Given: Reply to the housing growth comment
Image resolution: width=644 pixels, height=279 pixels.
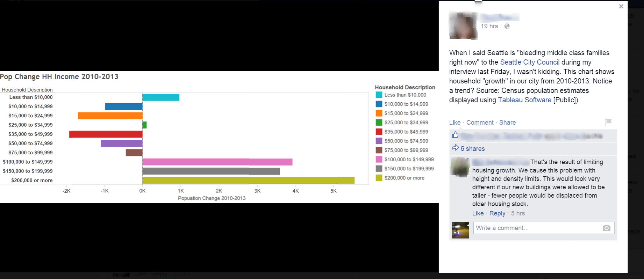Looking at the screenshot, I should 497,213.
